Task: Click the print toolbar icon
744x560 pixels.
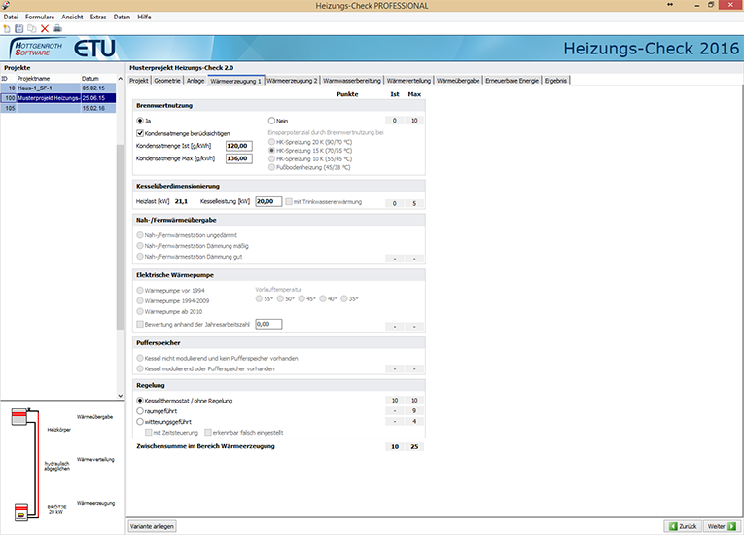Action: [x=57, y=29]
